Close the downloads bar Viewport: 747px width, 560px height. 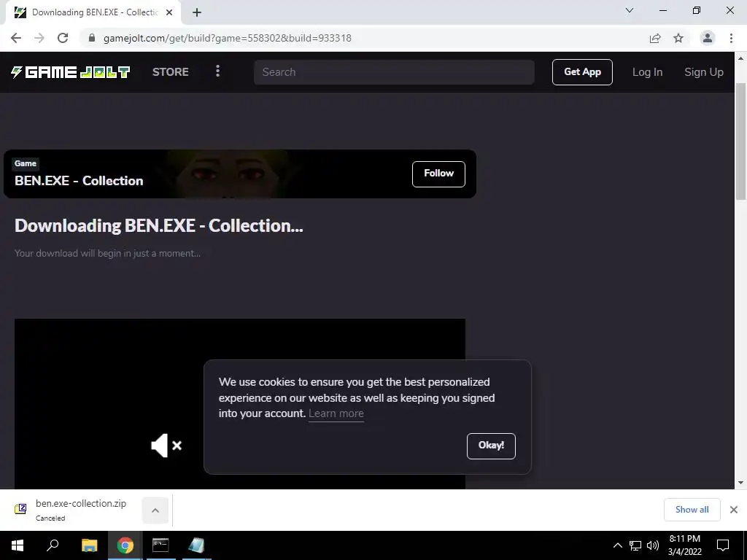(734, 510)
